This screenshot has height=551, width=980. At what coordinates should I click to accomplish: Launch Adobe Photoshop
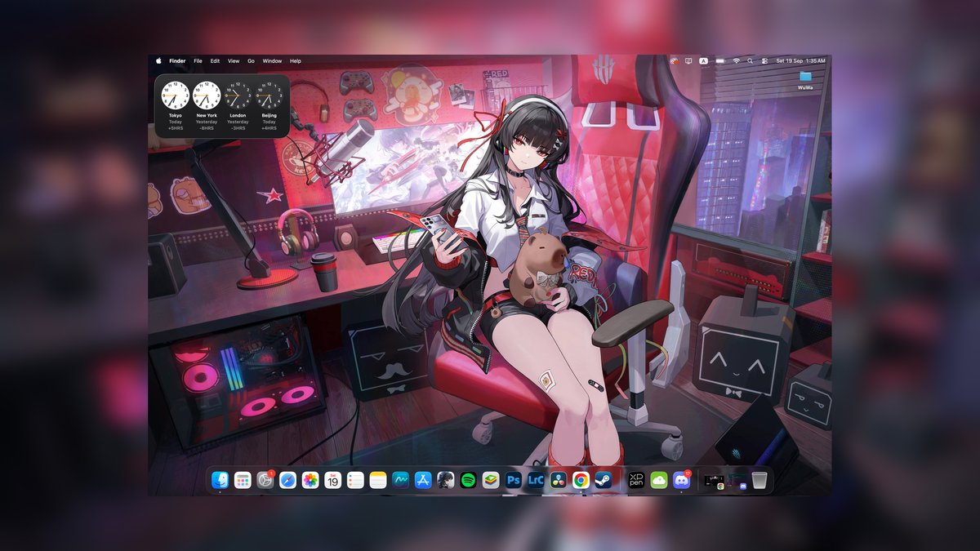(x=514, y=480)
